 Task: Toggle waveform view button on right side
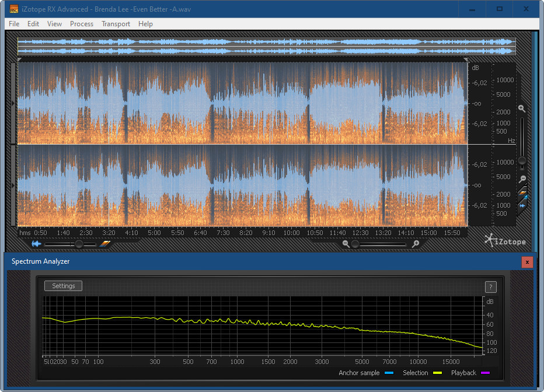tap(523, 205)
